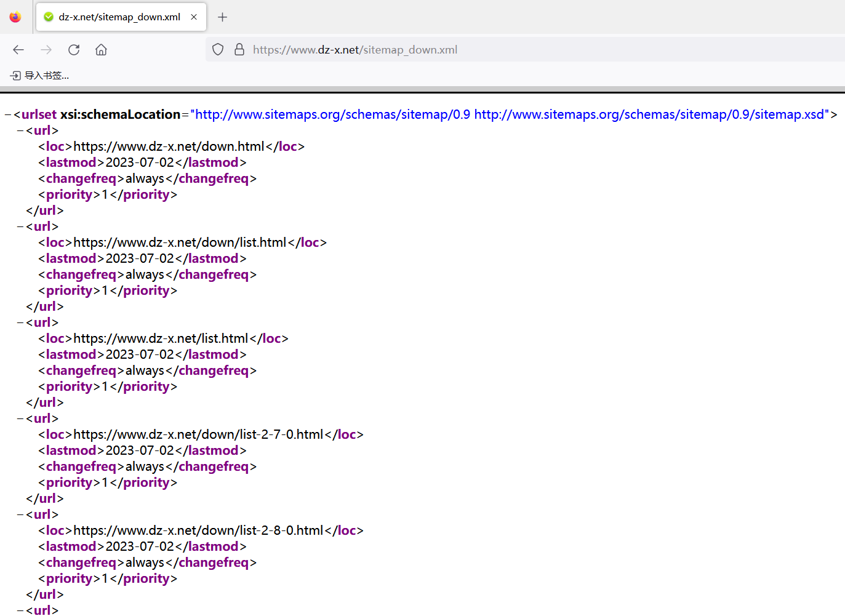Click text https://www.dz-x.net/down/list-2-7-0.html
The image size is (845, 616).
[x=198, y=434]
